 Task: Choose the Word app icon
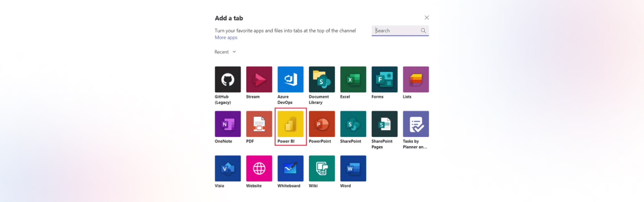(x=353, y=168)
